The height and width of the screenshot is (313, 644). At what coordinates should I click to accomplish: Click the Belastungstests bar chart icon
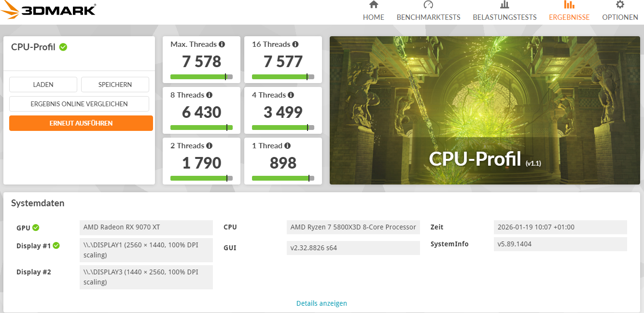pyautogui.click(x=504, y=5)
